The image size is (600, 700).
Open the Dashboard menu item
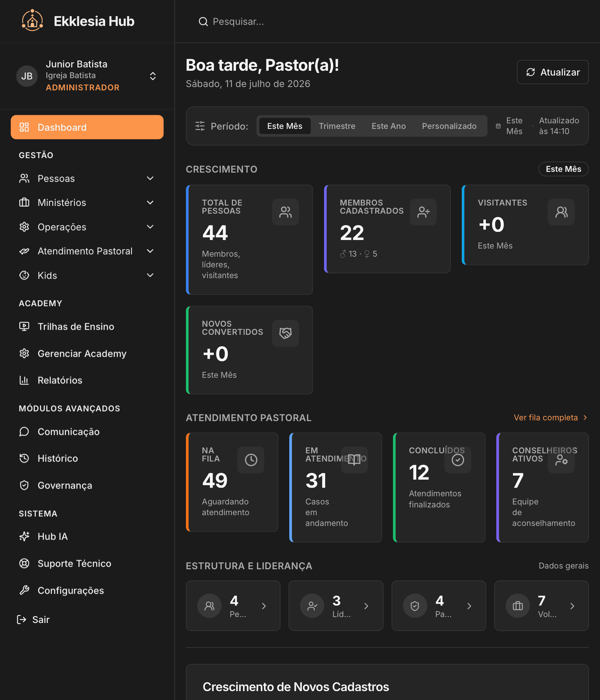click(x=87, y=127)
